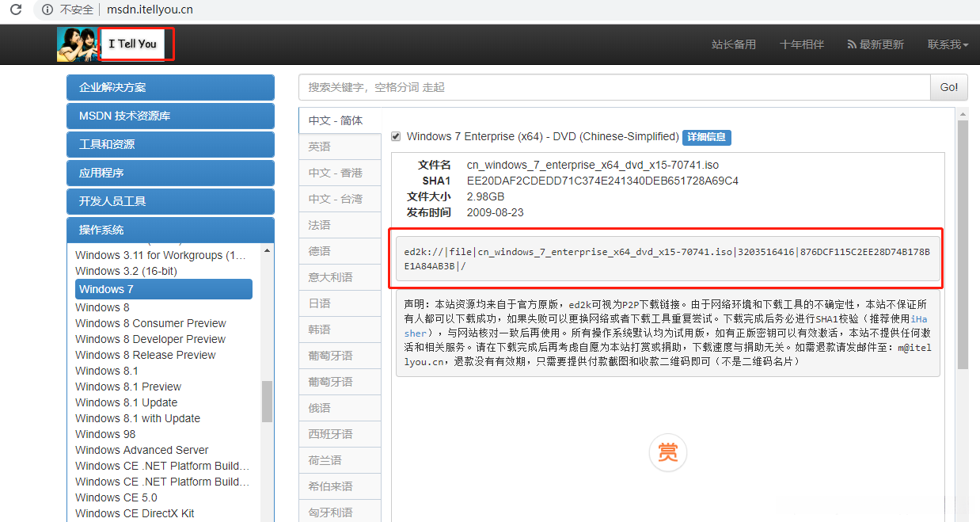Expand the 开发人员工具 category panel
This screenshot has height=522, width=980.
coord(170,201)
